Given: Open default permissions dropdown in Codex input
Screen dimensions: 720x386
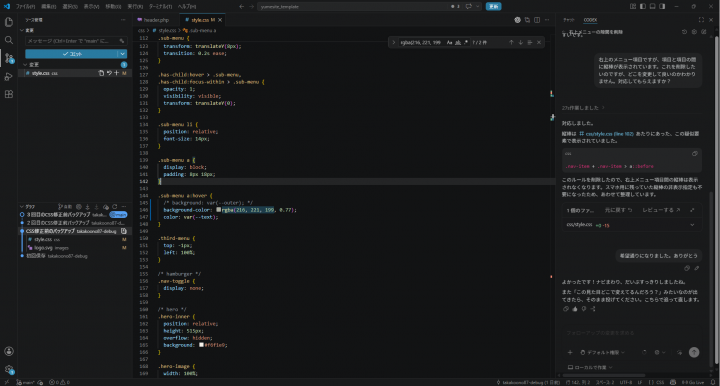Looking at the screenshot, I should (602, 352).
